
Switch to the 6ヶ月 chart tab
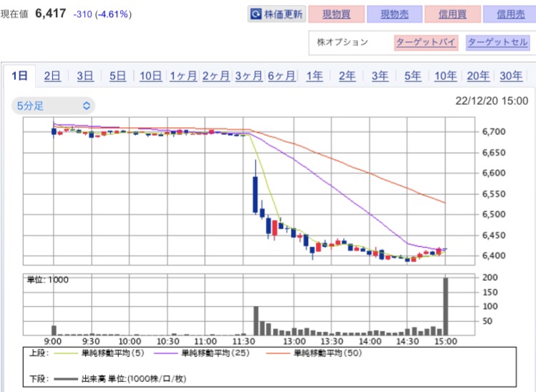tap(282, 76)
